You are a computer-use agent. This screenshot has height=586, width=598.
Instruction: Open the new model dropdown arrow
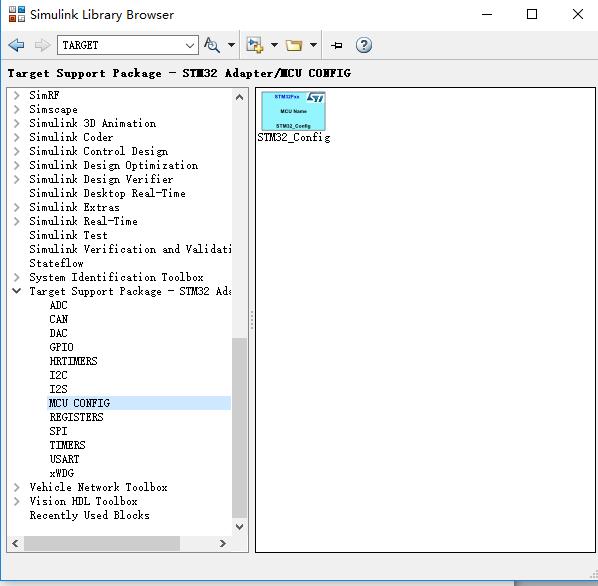(x=274, y=45)
